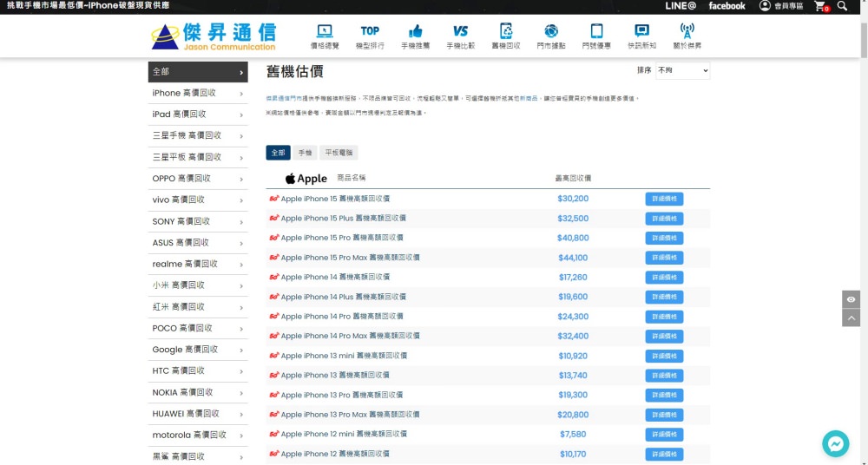Click detail price button for iPhone 14 Pro
This screenshot has height=465, width=868.
click(x=664, y=317)
